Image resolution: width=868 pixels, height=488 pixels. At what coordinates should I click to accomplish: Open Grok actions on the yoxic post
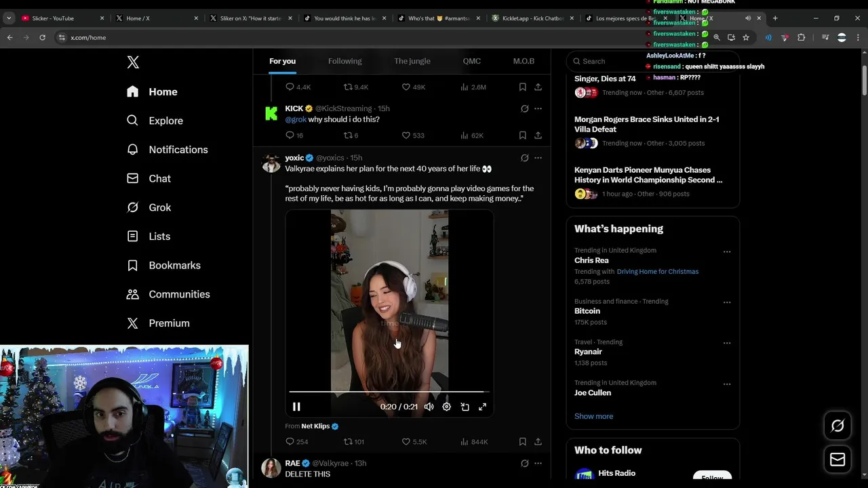coord(524,158)
